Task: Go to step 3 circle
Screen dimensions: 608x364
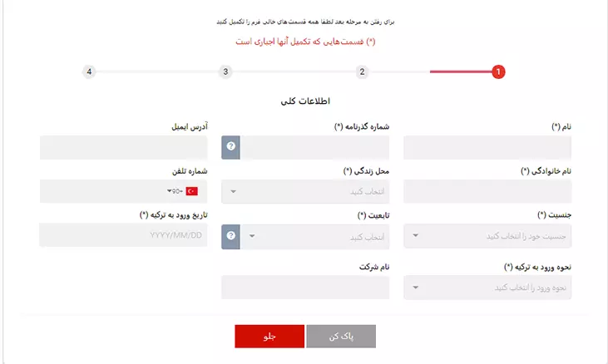Action: point(225,72)
